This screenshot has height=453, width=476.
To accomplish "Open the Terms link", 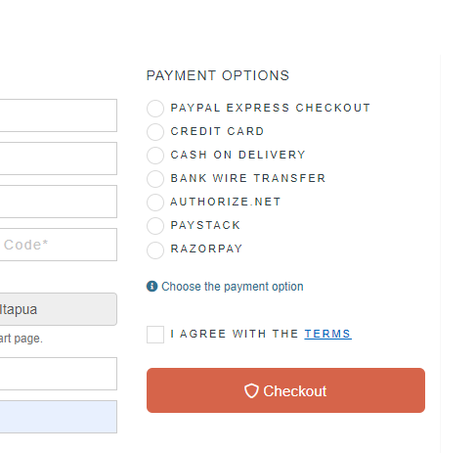I will 327,334.
